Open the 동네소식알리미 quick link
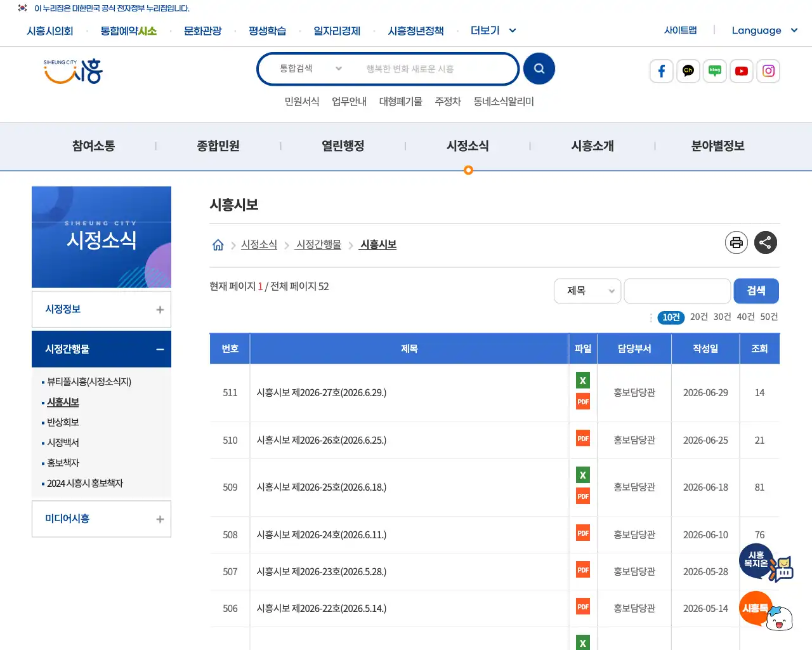Image resolution: width=812 pixels, height=650 pixels. point(504,102)
